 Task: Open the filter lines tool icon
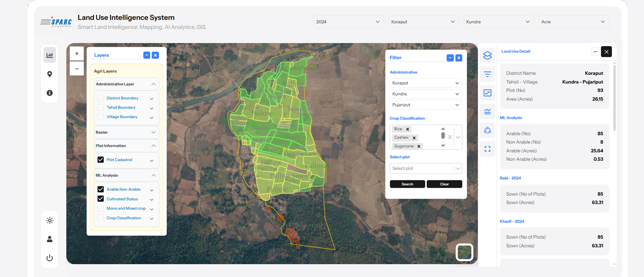pyautogui.click(x=487, y=74)
